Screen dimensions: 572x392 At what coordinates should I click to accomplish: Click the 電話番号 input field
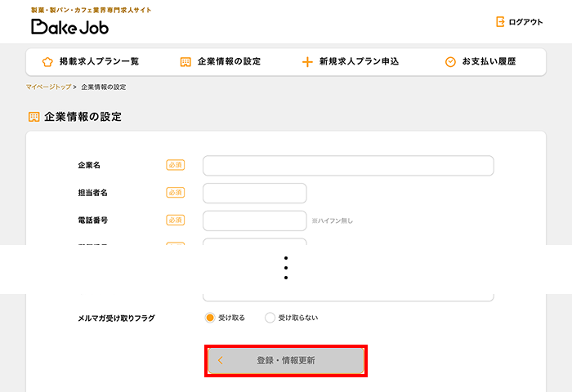[x=254, y=220]
